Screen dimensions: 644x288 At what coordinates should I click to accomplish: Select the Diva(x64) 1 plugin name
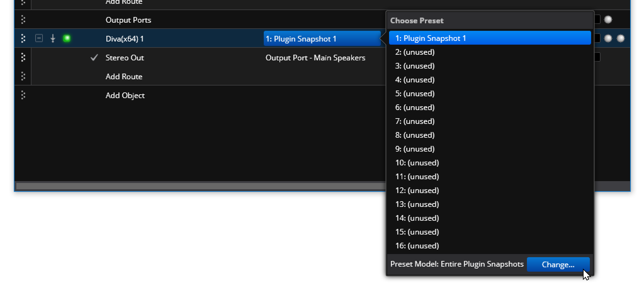(x=125, y=39)
